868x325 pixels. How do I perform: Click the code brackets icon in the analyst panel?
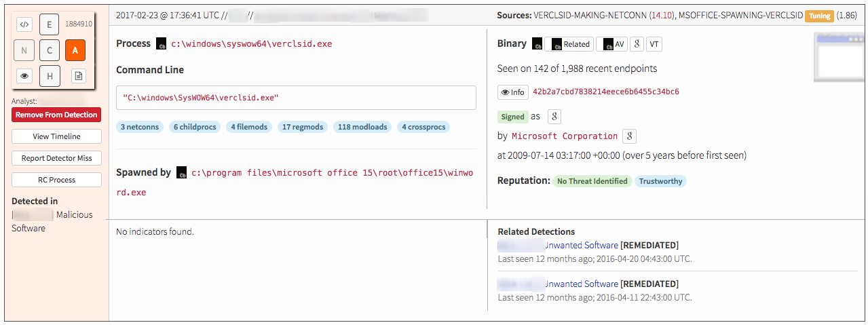(24, 24)
